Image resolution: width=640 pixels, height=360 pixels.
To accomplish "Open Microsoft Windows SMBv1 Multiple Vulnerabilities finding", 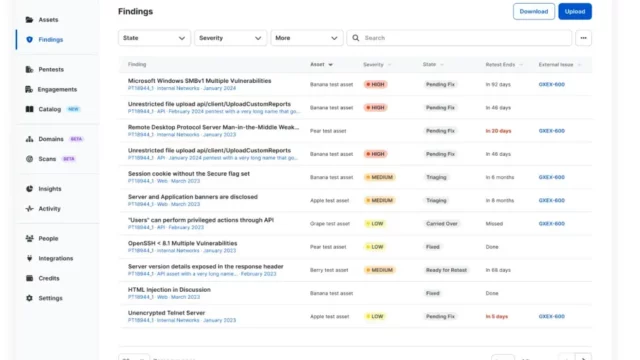I will click(200, 81).
